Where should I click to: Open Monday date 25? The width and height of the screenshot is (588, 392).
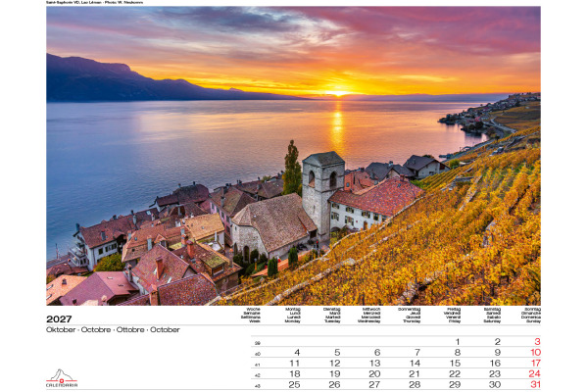[x=294, y=385]
